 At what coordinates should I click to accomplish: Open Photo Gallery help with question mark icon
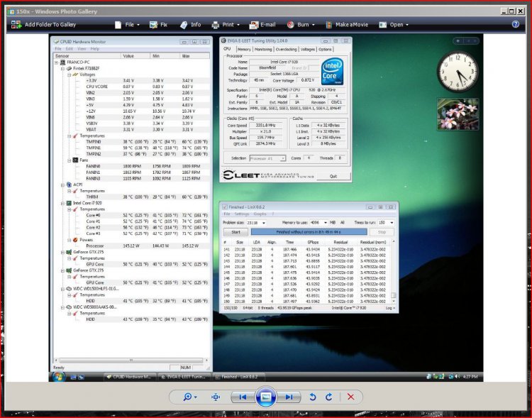tap(516, 24)
